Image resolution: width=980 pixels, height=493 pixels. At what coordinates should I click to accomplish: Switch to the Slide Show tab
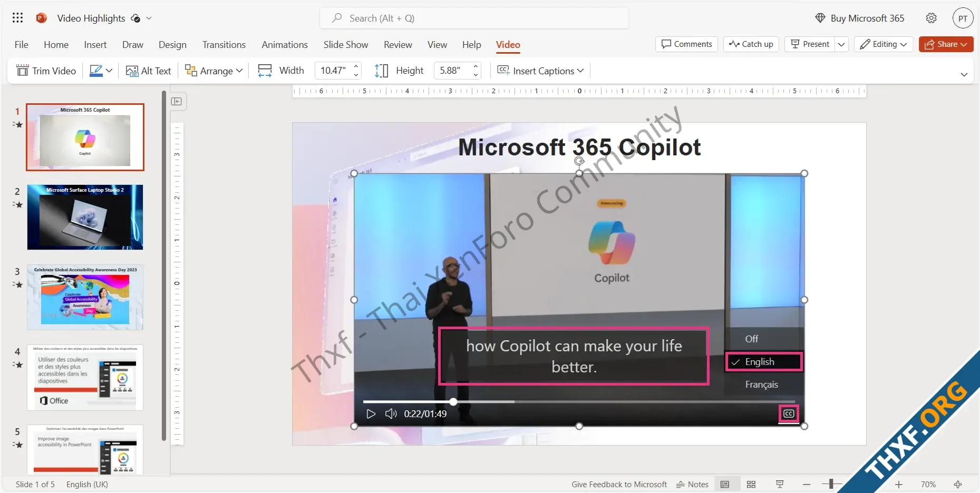click(345, 45)
